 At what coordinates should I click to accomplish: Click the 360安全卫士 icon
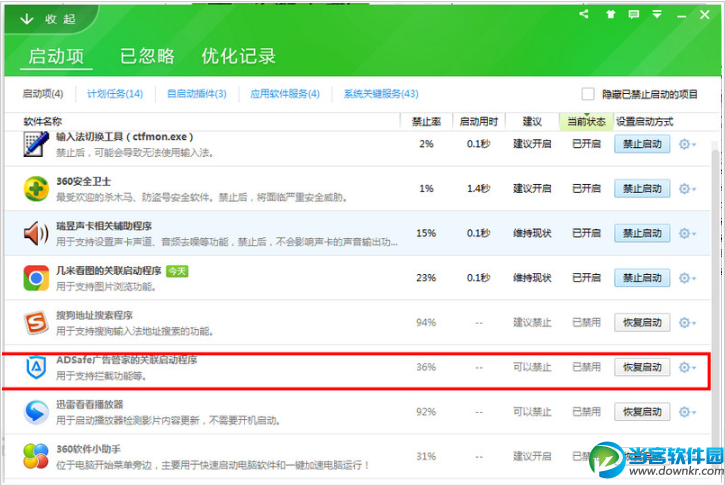click(x=36, y=189)
